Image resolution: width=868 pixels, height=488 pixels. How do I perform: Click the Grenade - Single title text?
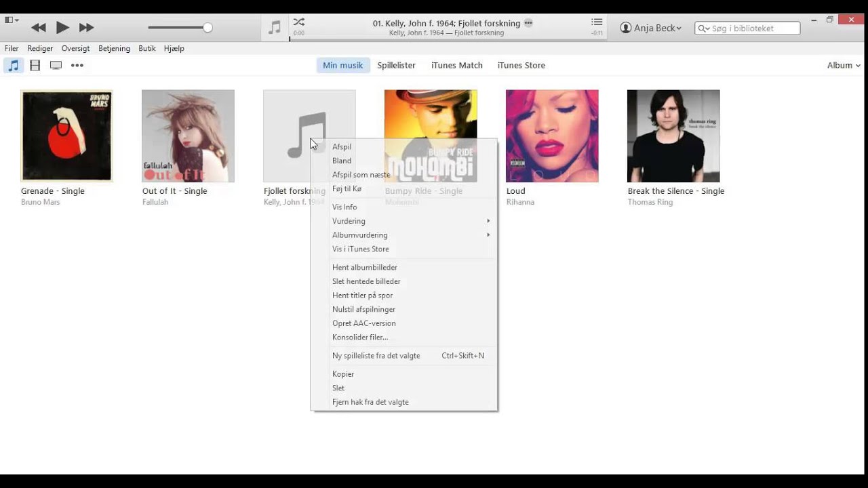pyautogui.click(x=53, y=191)
